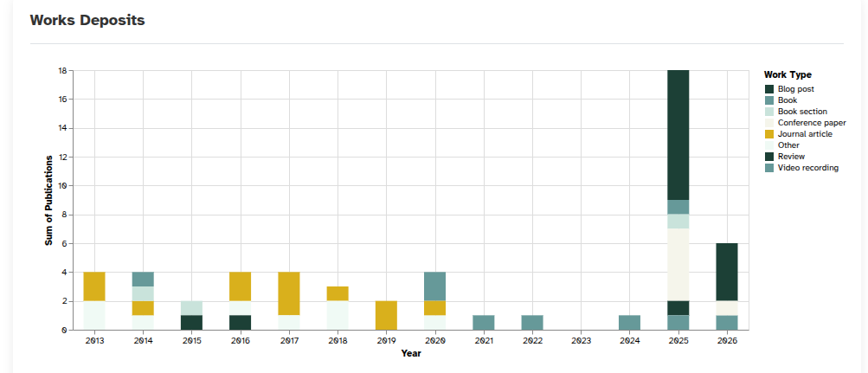Image resolution: width=868 pixels, height=373 pixels.
Task: Click the teal bar for 2022
Action: tap(532, 323)
